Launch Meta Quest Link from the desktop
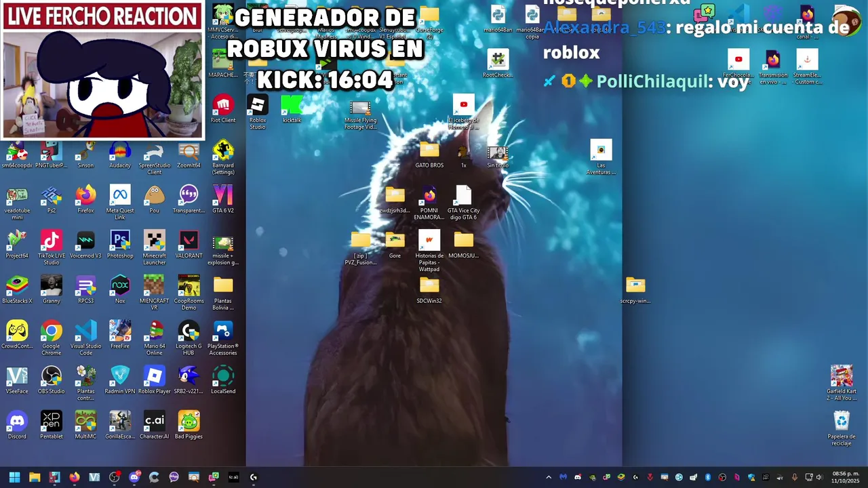868x488 pixels. (120, 203)
